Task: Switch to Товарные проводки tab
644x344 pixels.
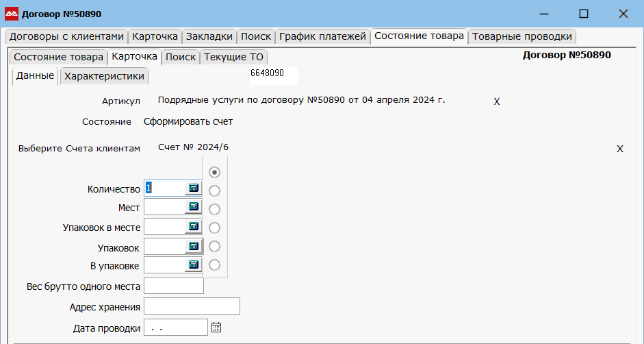Action: click(x=521, y=36)
